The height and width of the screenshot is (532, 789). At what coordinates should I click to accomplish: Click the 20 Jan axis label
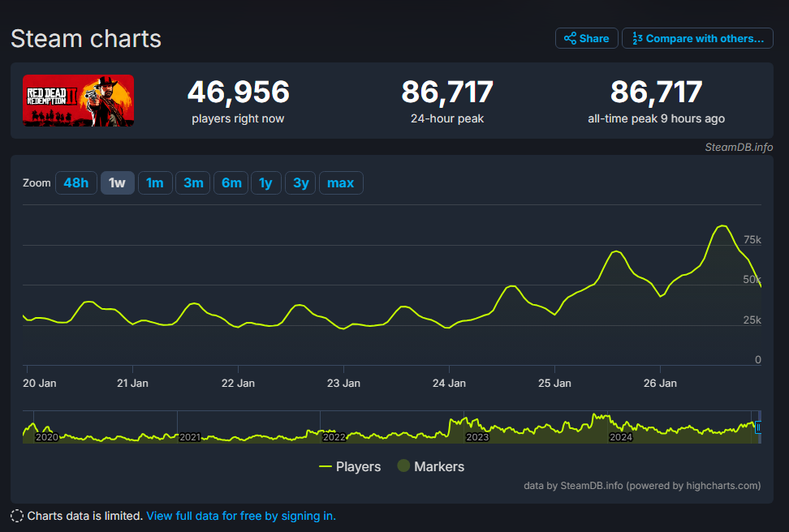click(40, 383)
